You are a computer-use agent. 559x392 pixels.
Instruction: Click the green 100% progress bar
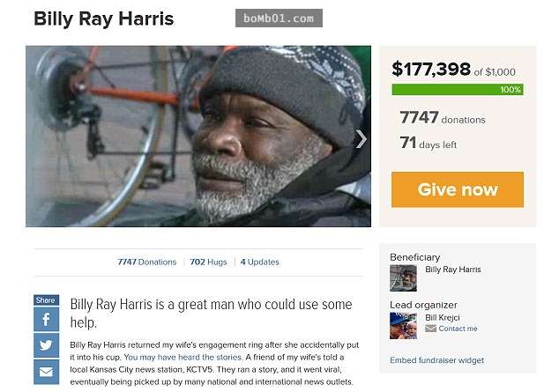458,89
